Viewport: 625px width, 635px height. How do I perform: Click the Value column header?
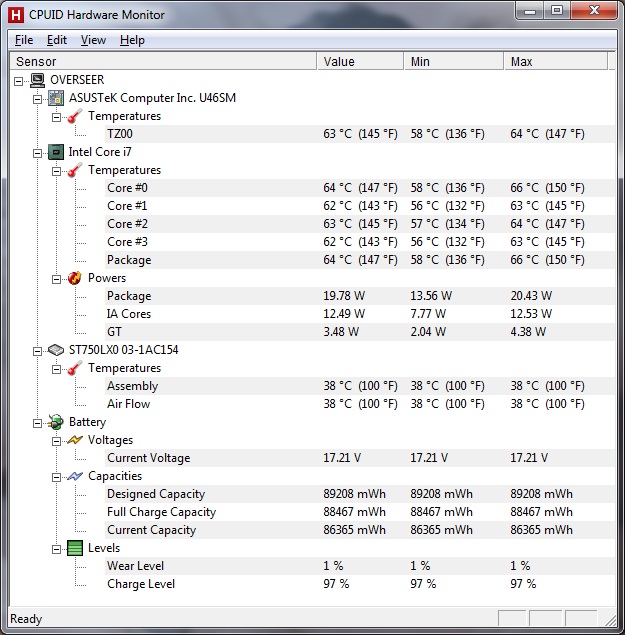[360, 62]
